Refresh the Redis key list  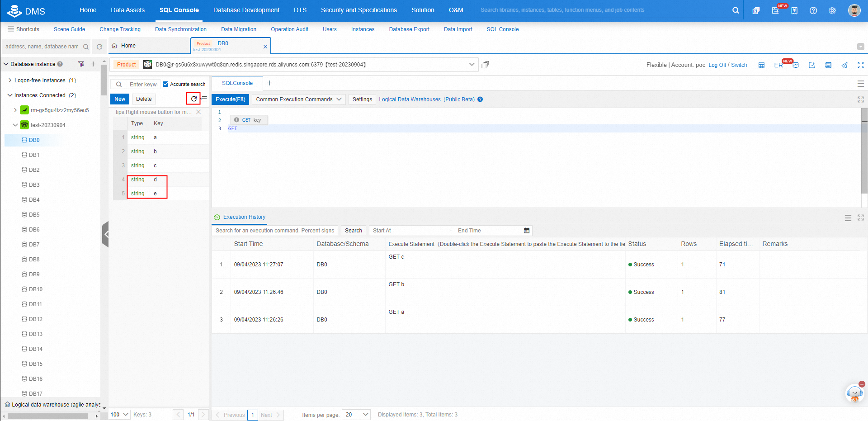click(193, 99)
